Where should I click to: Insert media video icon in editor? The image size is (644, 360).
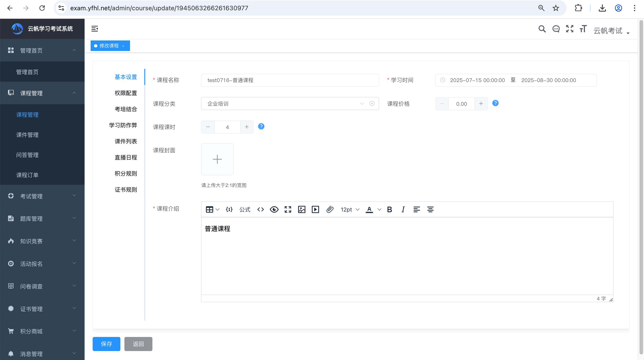(315, 209)
